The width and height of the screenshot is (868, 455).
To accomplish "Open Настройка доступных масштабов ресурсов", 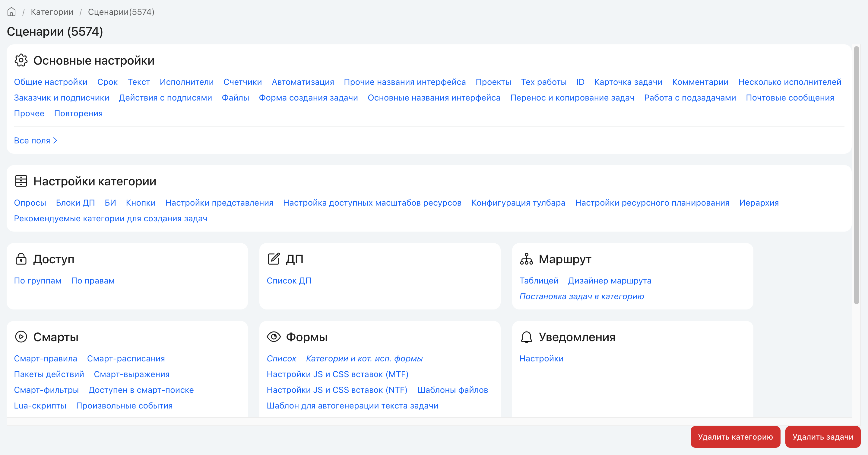I will (372, 203).
